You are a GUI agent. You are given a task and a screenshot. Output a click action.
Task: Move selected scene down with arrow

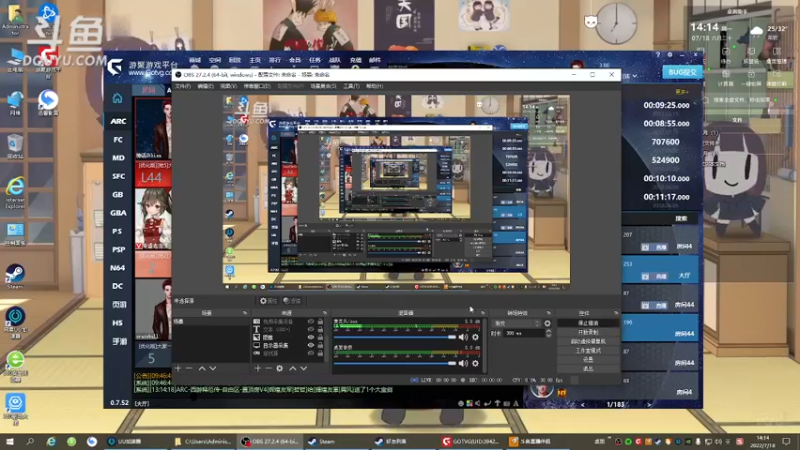[213, 368]
